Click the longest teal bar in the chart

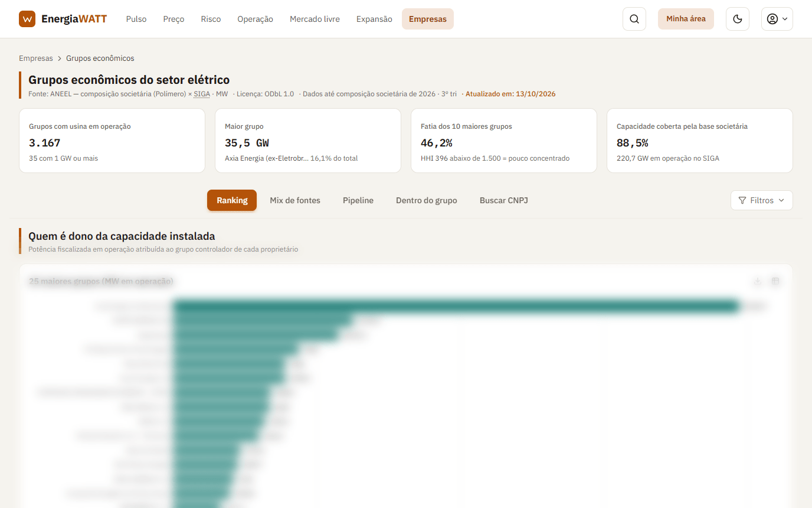pos(456,307)
